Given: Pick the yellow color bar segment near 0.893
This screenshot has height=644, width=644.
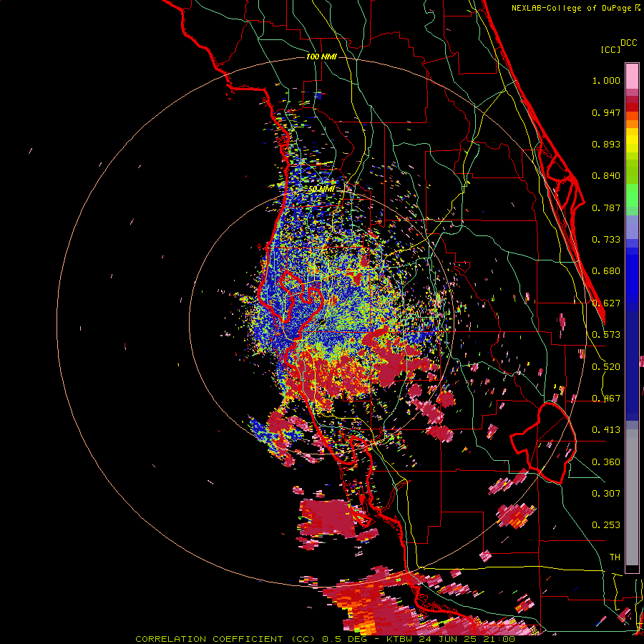Looking at the screenshot, I should 632,140.
